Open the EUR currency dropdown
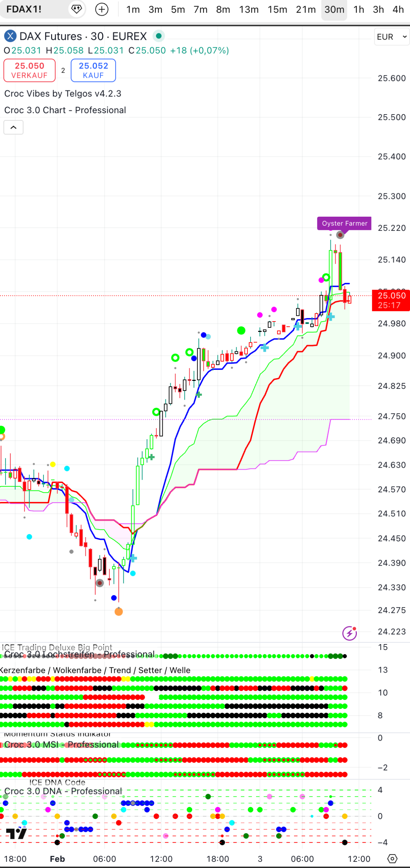 point(392,37)
